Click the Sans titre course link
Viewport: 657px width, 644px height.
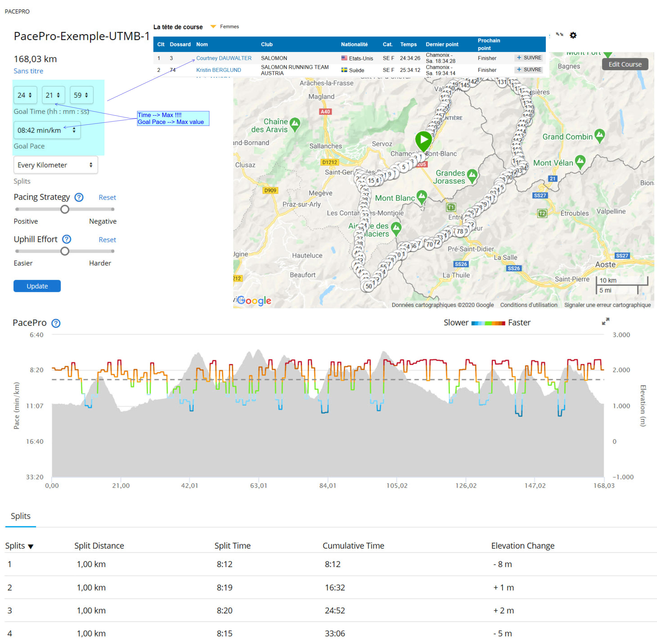coord(28,71)
